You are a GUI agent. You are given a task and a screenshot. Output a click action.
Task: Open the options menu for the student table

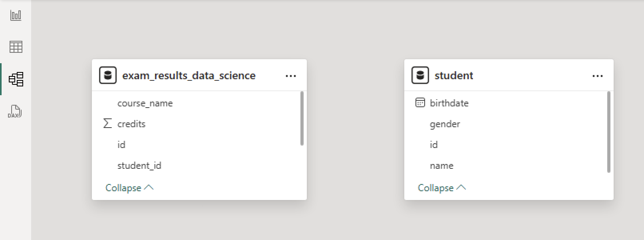point(598,76)
